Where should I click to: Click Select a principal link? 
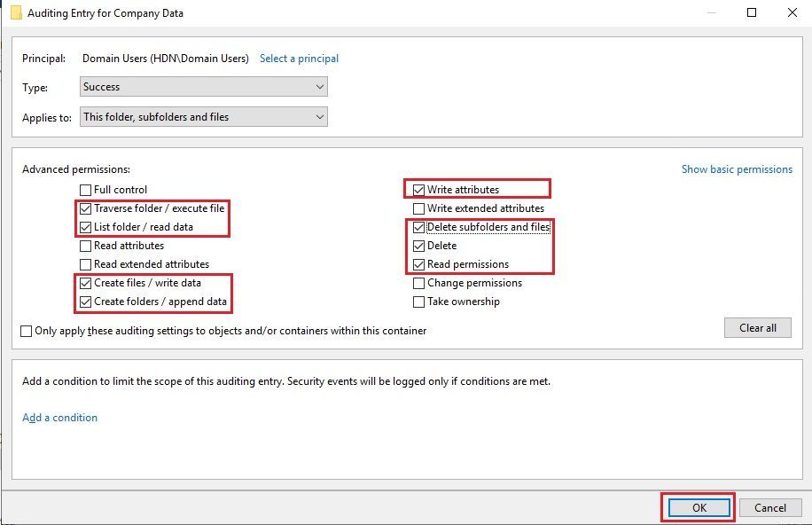click(299, 59)
